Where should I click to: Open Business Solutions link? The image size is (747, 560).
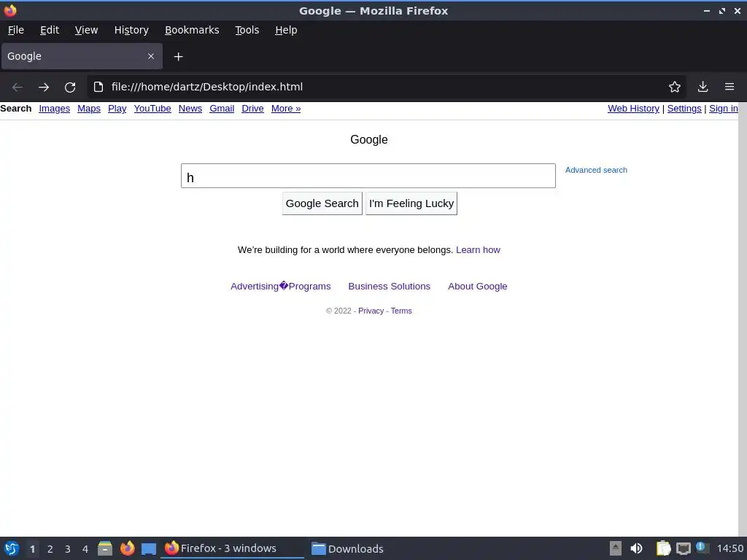pyautogui.click(x=390, y=286)
